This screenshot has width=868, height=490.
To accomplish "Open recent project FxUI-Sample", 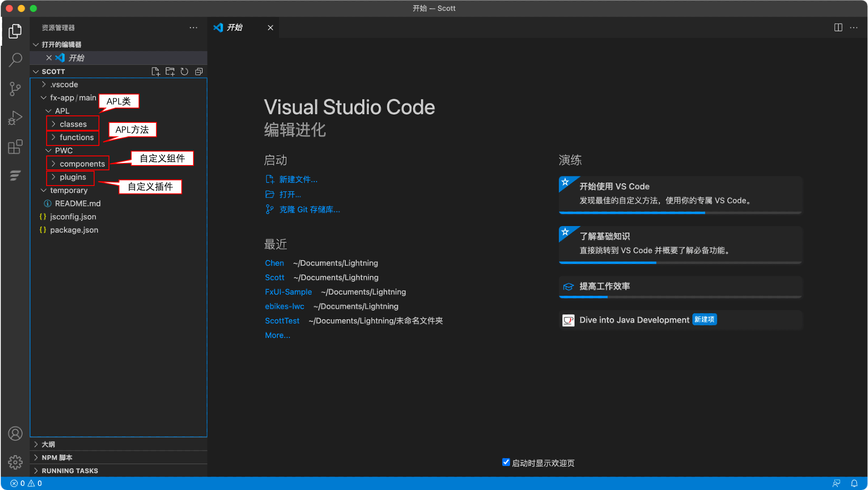I will (x=288, y=292).
